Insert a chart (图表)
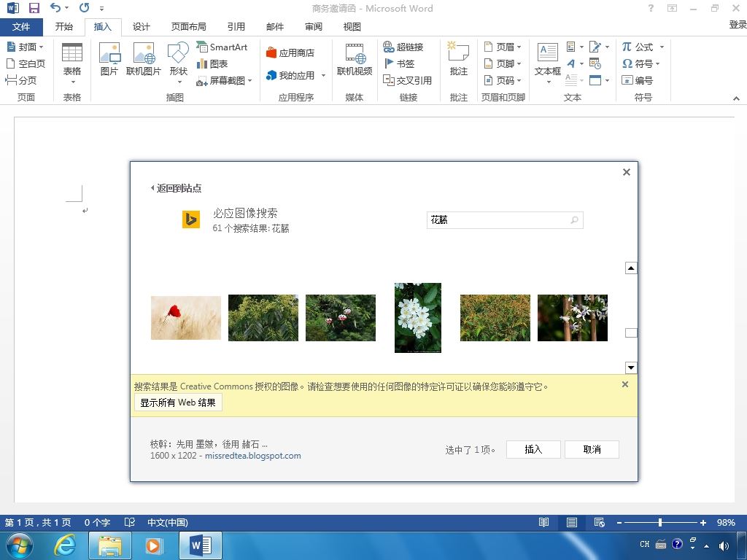 (212, 63)
